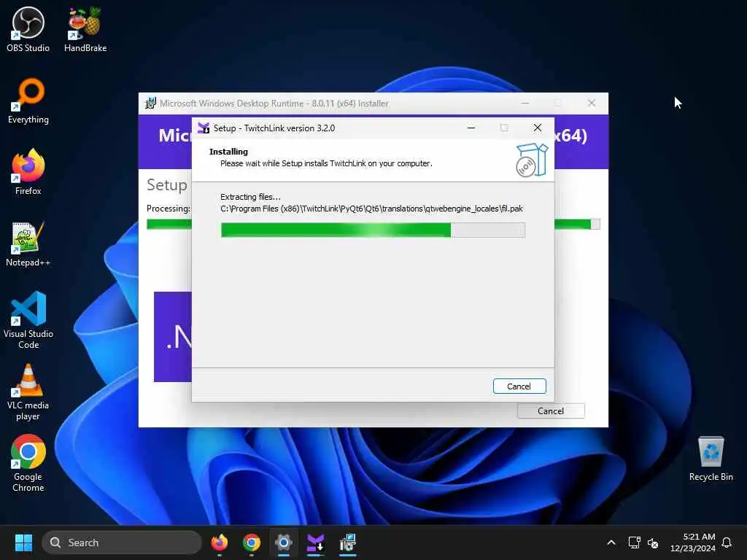Click the taskbar Search box
747x560 pixels.
tap(122, 542)
